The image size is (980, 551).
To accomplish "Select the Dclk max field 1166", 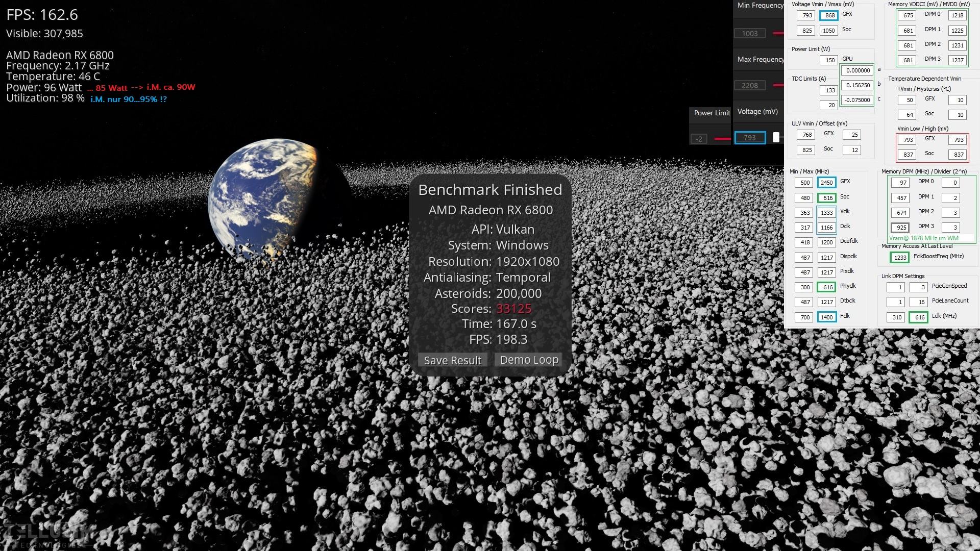I will (826, 228).
